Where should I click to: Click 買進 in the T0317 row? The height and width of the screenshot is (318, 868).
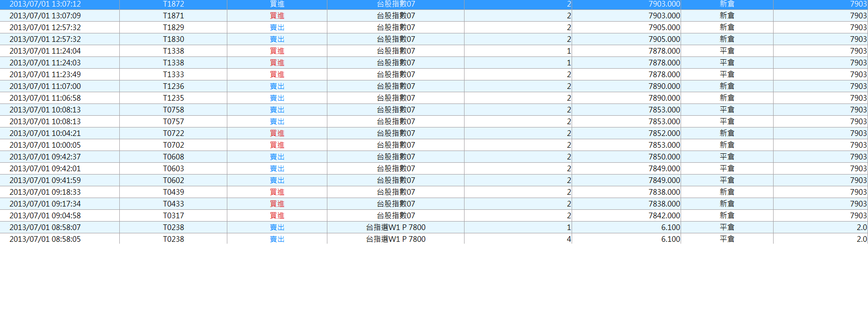point(277,215)
